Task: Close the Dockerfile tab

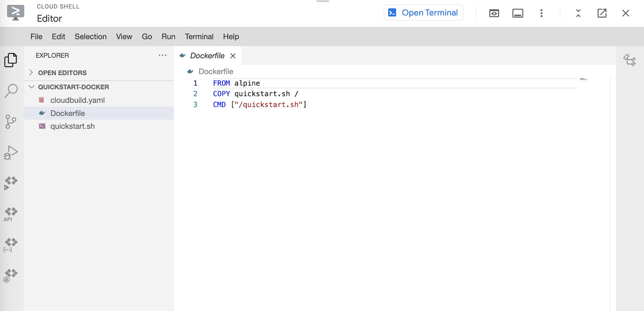Action: (x=233, y=56)
